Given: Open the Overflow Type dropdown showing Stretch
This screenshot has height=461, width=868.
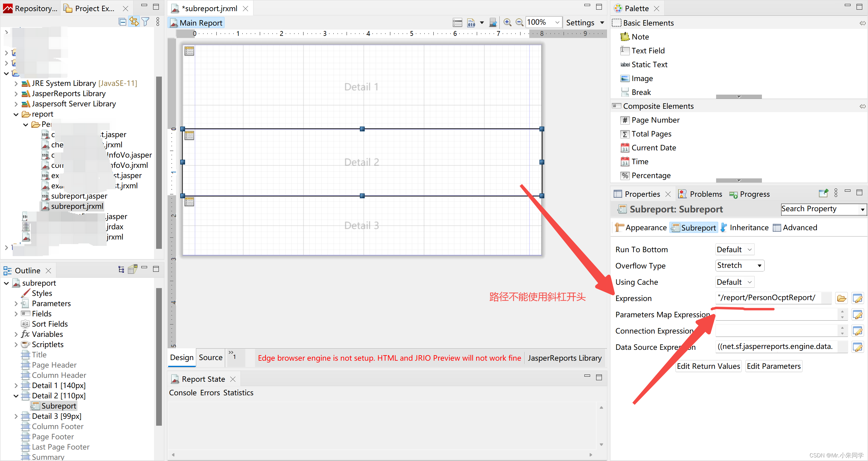Looking at the screenshot, I should point(739,265).
